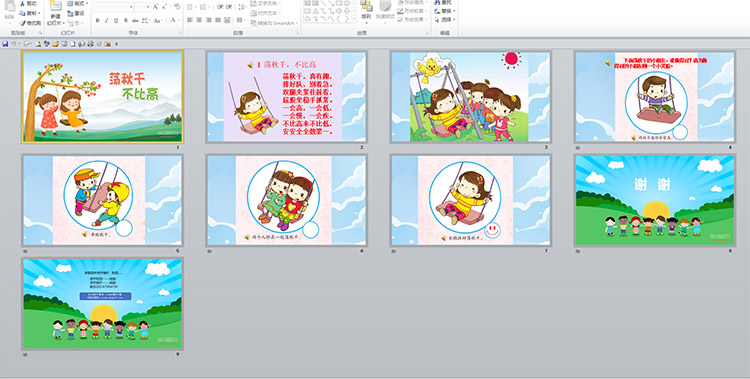Click the Shape Fill (形状填充) icon

(401, 2)
